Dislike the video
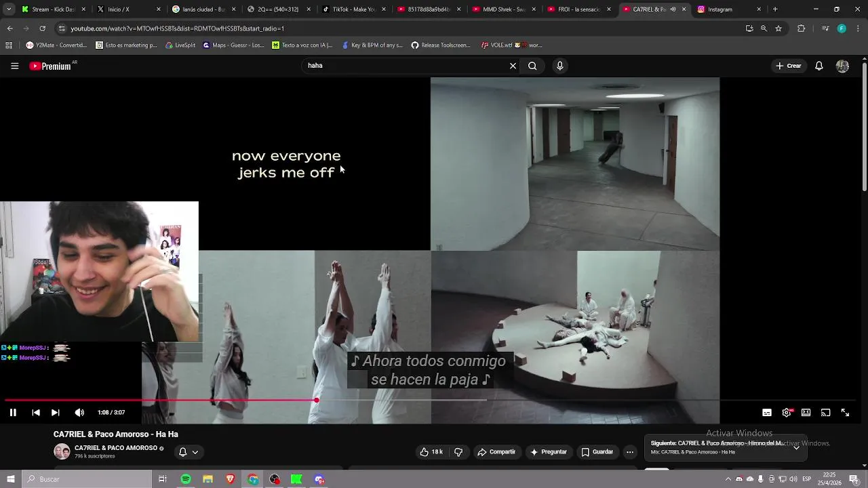 [458, 452]
